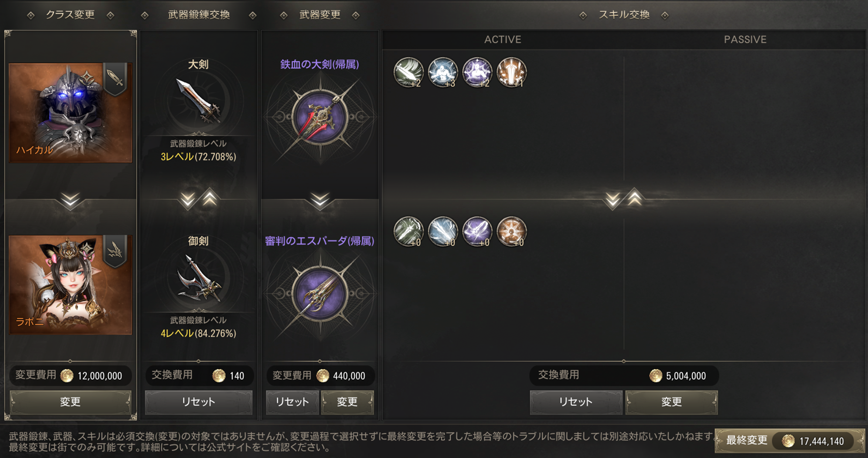
Task: Switch to the PASSIVE skills tab
Action: (x=745, y=39)
